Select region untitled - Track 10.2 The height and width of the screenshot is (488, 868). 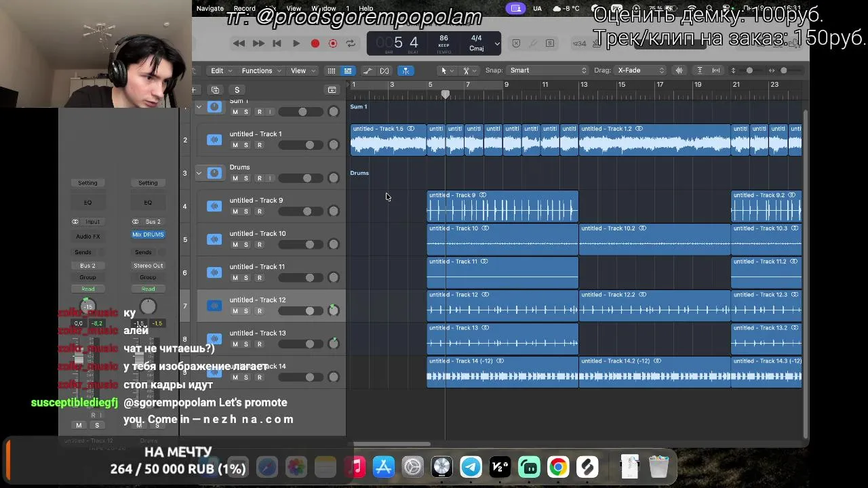[x=654, y=240]
